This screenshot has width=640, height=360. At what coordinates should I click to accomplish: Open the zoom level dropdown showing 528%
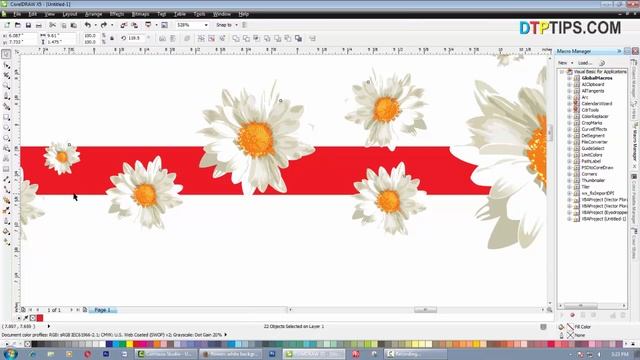206,25
